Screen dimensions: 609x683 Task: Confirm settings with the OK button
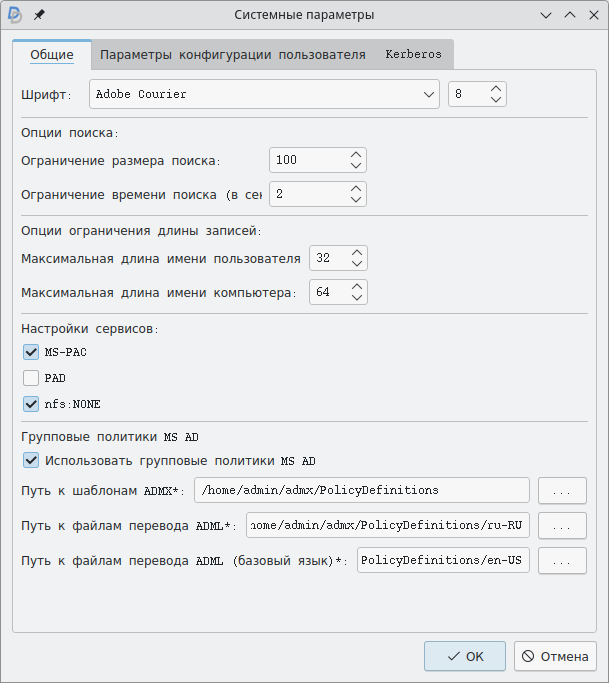pyautogui.click(x=465, y=656)
